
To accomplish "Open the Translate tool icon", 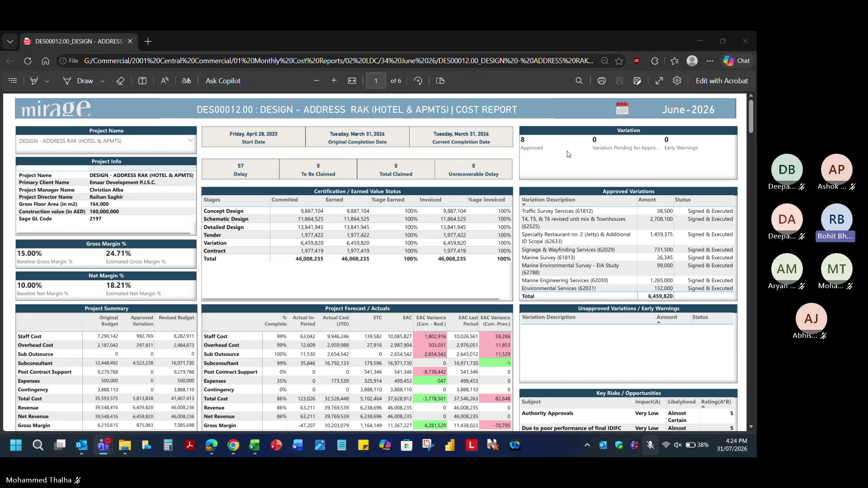I will (x=186, y=81).
